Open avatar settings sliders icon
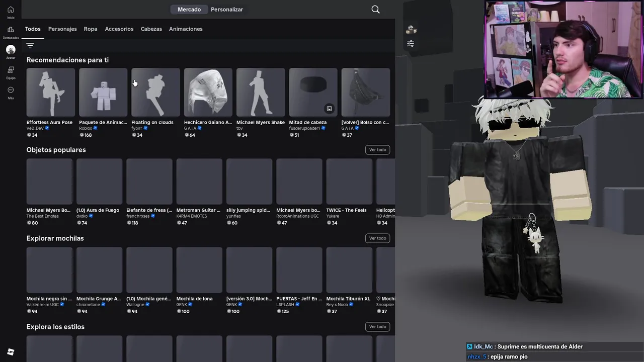The image size is (644, 362). coord(411,44)
